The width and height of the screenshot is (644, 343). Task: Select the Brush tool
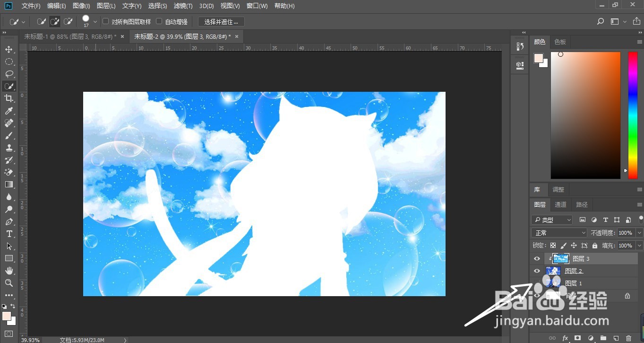[x=9, y=135]
